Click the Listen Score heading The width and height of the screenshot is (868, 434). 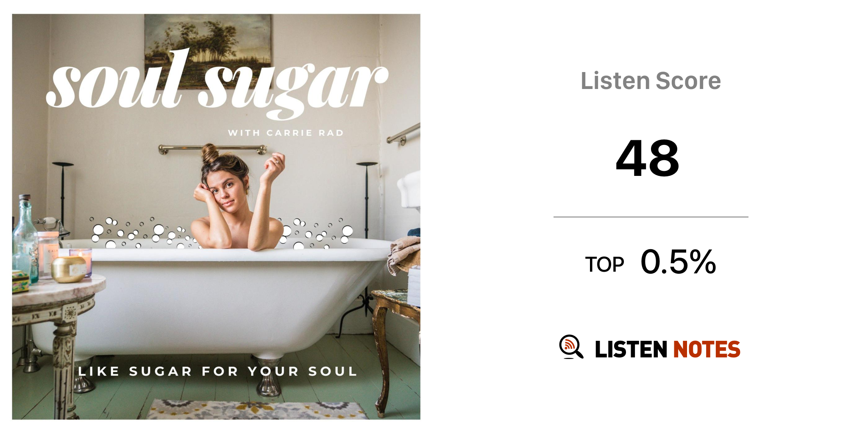click(651, 81)
